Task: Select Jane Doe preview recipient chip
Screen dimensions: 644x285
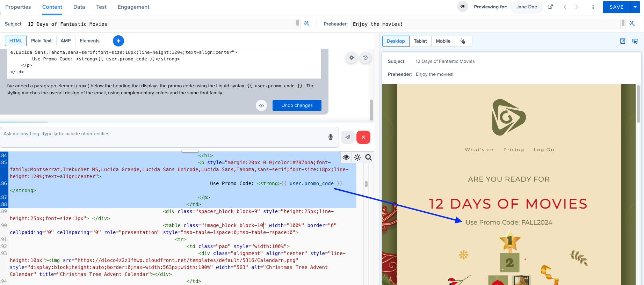Action: pyautogui.click(x=527, y=7)
